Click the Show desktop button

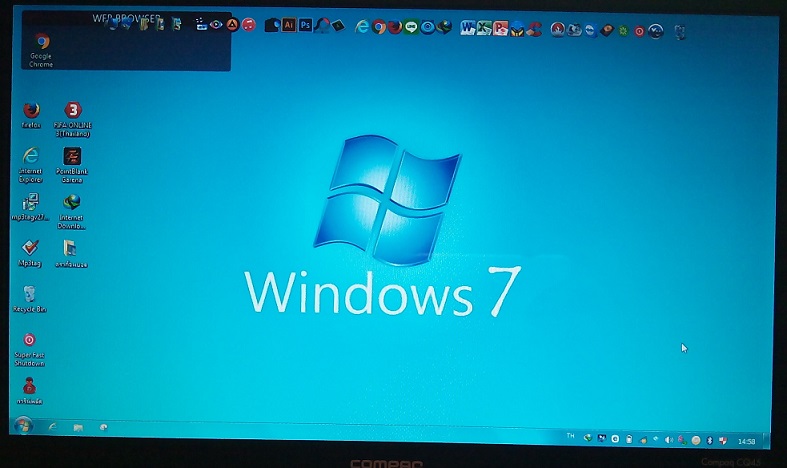[x=766, y=441]
